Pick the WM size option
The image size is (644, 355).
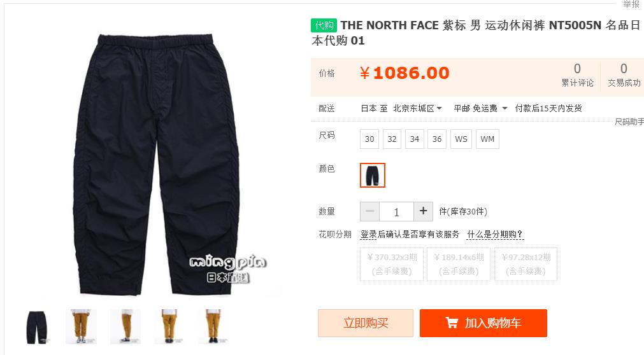click(487, 139)
